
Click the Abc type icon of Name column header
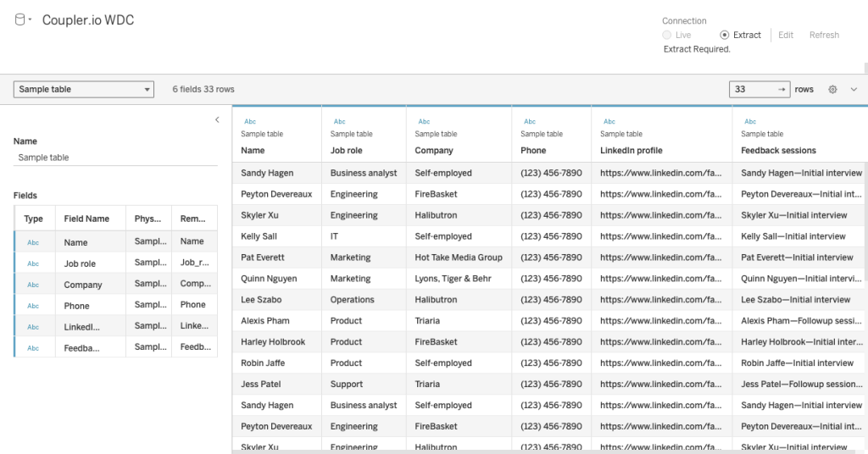point(250,122)
